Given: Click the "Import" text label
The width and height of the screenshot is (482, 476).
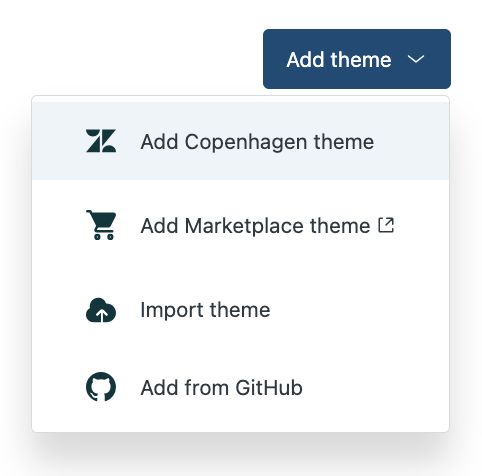Looking at the screenshot, I should click(171, 311).
